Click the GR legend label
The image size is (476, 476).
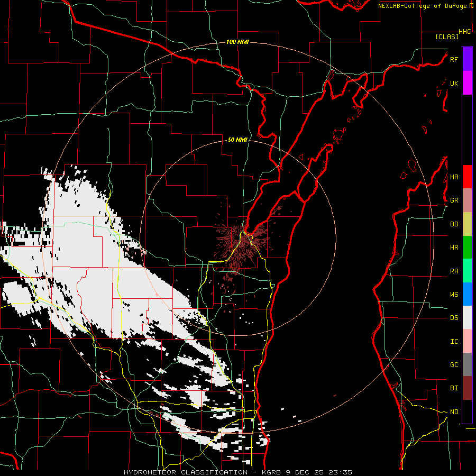point(454,200)
